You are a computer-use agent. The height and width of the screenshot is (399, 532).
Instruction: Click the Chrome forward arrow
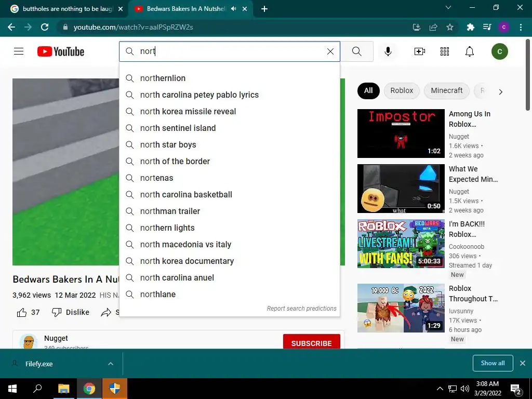click(x=28, y=27)
